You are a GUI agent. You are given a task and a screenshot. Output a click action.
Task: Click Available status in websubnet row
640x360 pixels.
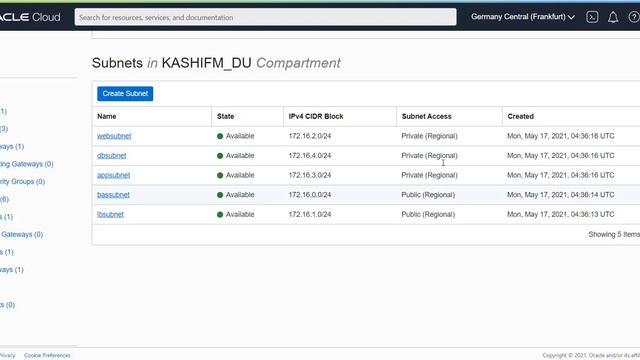click(x=236, y=136)
